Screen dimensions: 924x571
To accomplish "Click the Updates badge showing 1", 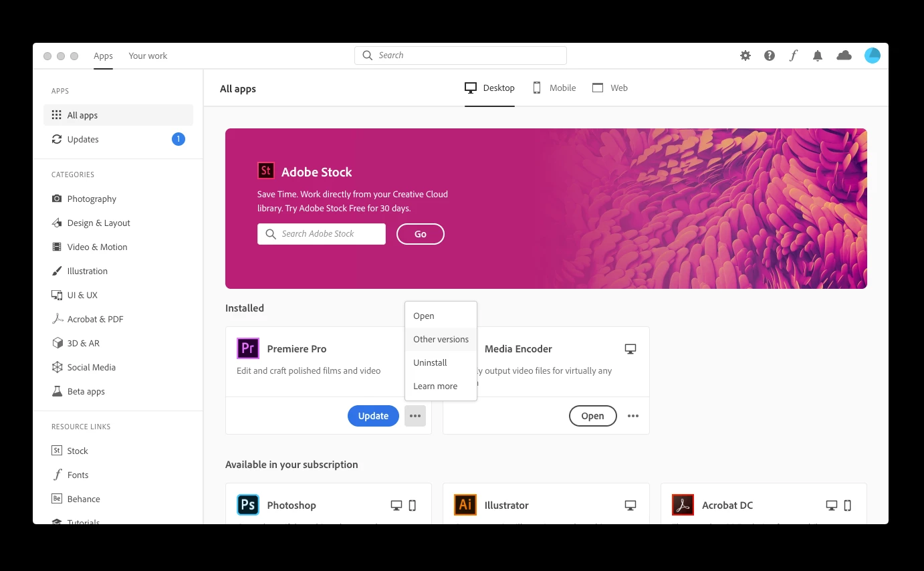I will point(178,139).
